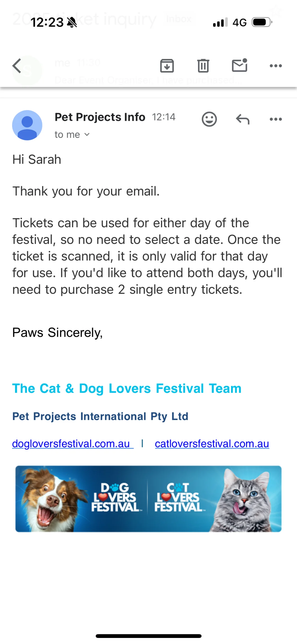The height and width of the screenshot is (644, 297).
Task: Tap The Cat & Dog Lovers Festival Team text
Action: 127,388
